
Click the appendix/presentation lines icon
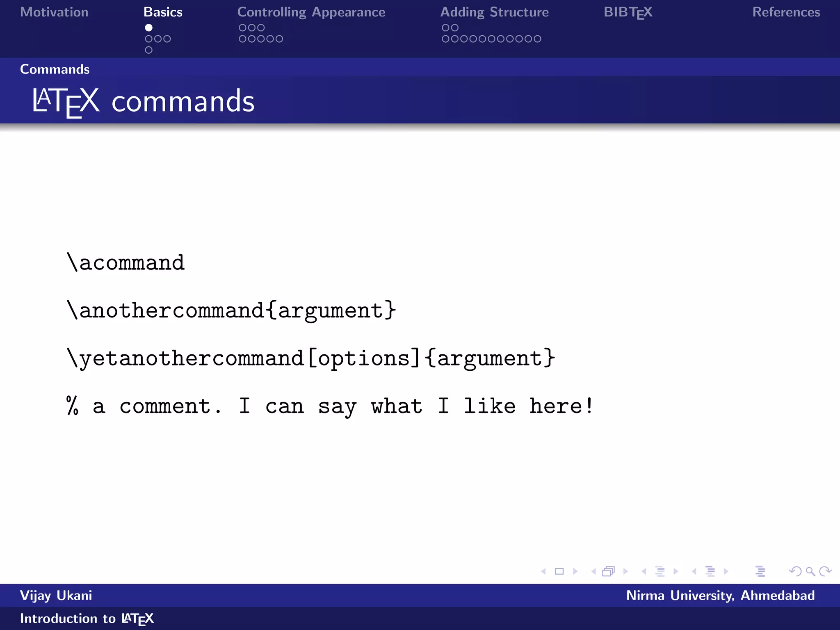click(x=760, y=571)
